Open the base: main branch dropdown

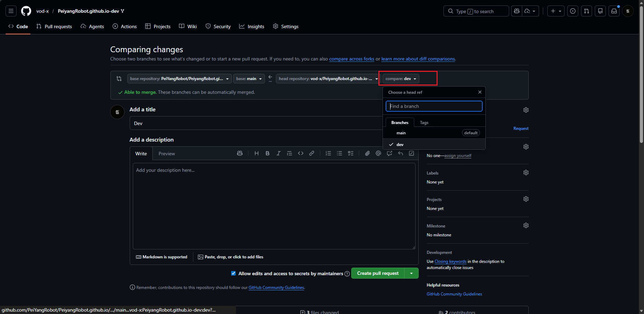click(249, 79)
